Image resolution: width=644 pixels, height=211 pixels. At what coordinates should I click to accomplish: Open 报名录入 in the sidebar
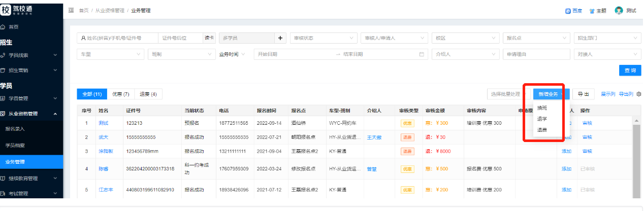point(31,129)
